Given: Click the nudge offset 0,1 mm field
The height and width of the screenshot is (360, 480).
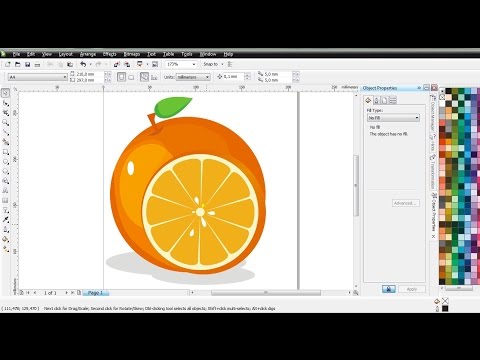Looking at the screenshot, I should click(x=234, y=77).
